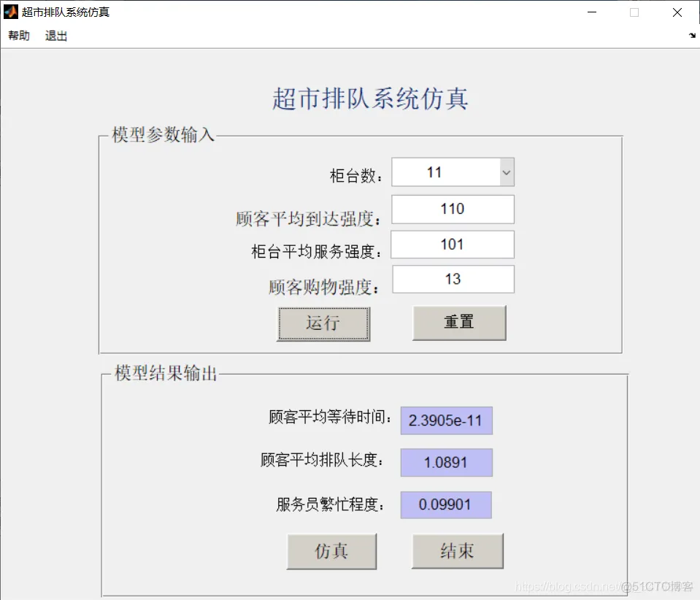This screenshot has height=600, width=700.
Task: Select the 服务员繁忙程度 result showing 0.09901
Action: point(446,504)
